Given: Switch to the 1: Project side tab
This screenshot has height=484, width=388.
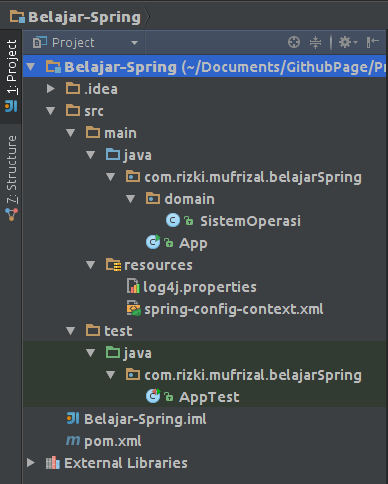Looking at the screenshot, I should [x=11, y=76].
